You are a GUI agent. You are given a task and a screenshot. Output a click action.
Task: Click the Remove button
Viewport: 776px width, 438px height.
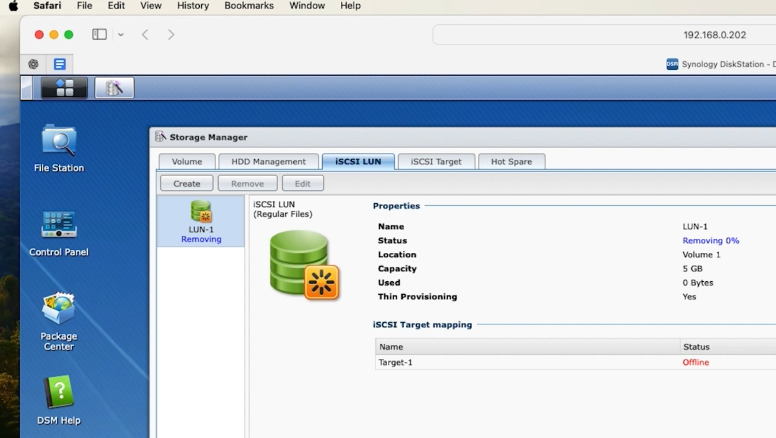(247, 183)
